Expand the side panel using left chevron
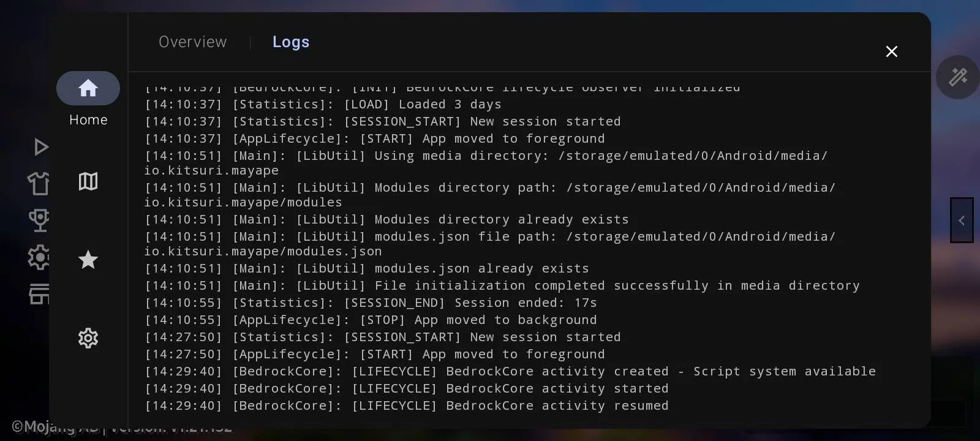 click(962, 221)
